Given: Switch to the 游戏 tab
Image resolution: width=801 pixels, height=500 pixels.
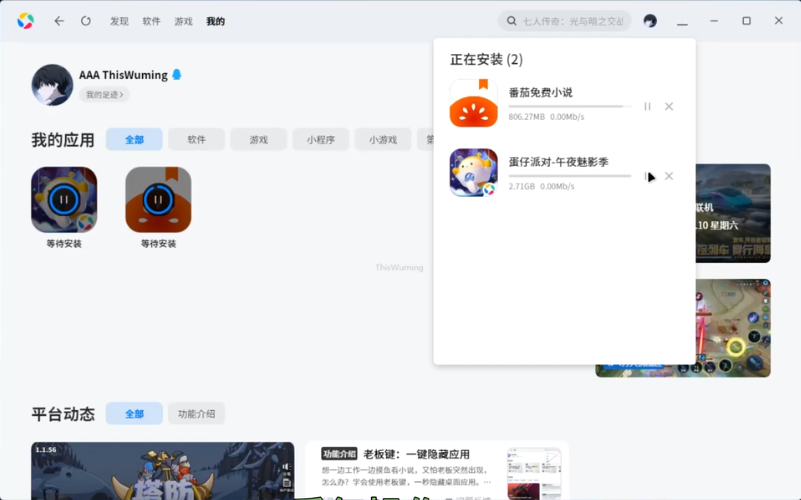Looking at the screenshot, I should (x=183, y=21).
